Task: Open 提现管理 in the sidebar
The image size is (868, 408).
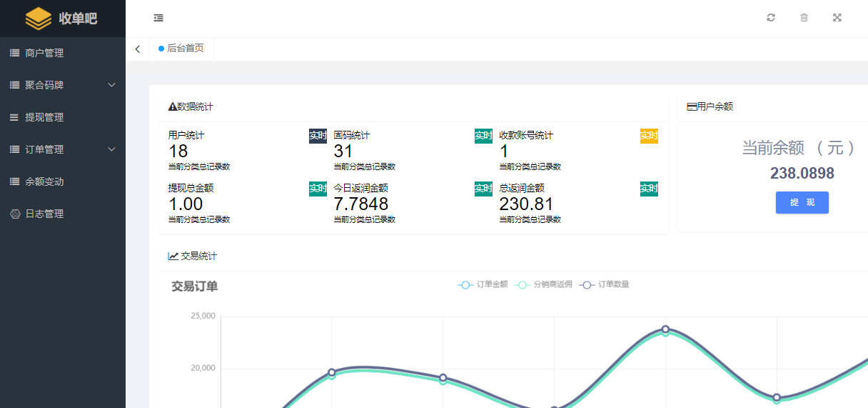Action: tap(44, 117)
